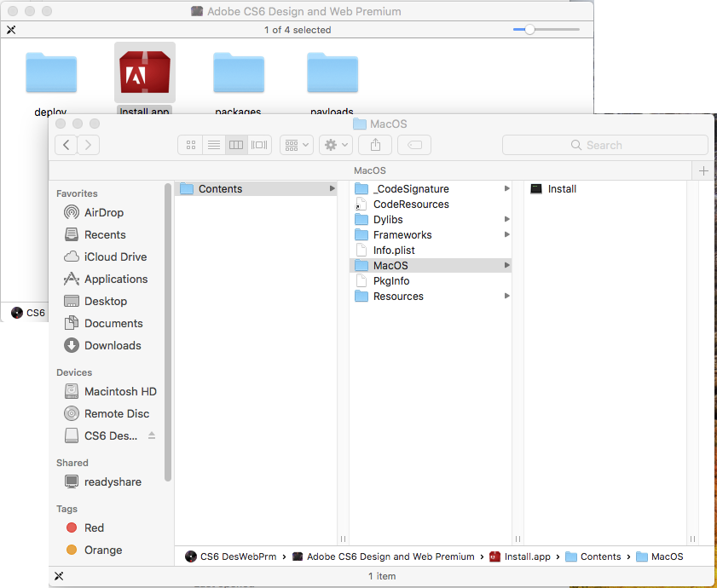Open AirDrop in the sidebar
Screen dimensions: 717x588
pos(104,212)
